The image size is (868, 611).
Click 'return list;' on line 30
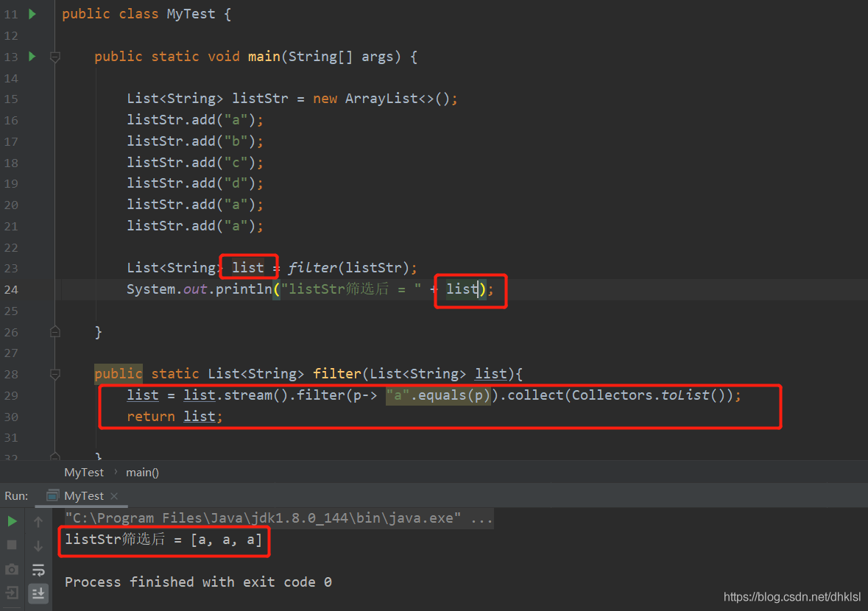point(174,416)
